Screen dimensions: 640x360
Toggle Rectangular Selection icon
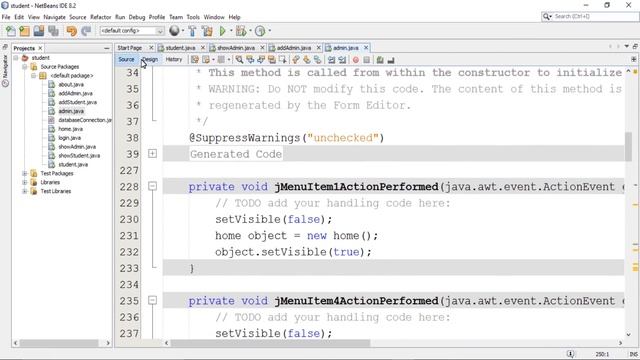[282, 60]
